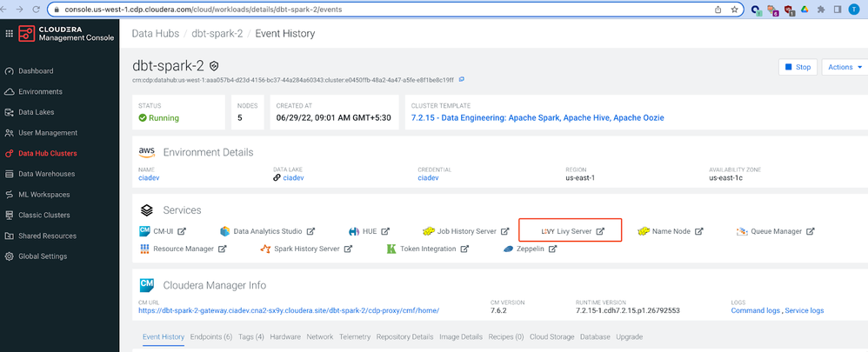Open the Hardware tab

pos(285,336)
